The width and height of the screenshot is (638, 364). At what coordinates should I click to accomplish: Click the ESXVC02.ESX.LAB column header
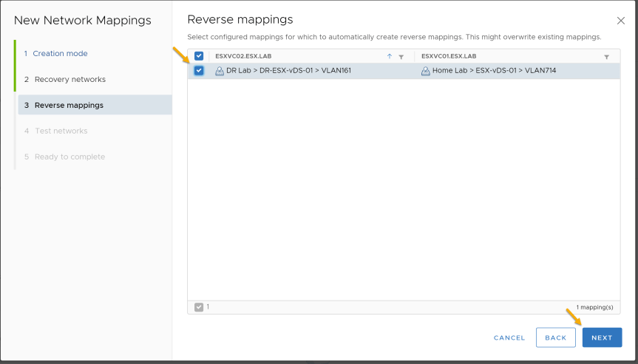[243, 56]
